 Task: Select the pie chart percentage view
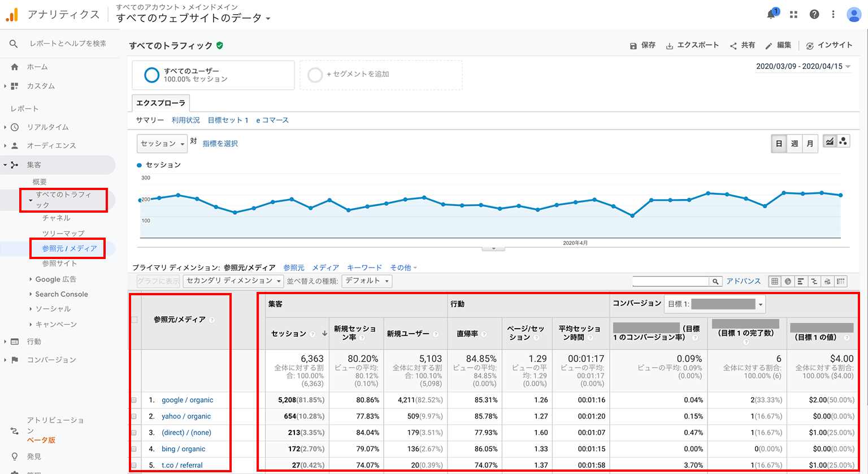point(788,281)
